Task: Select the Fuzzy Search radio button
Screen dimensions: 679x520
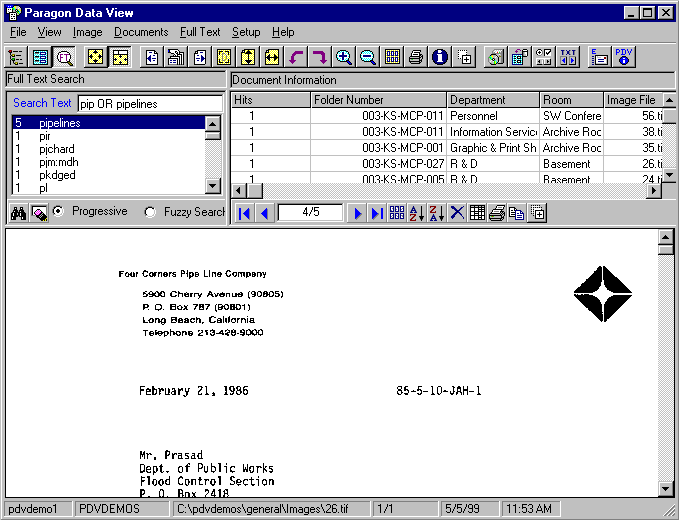Action: 150,212
